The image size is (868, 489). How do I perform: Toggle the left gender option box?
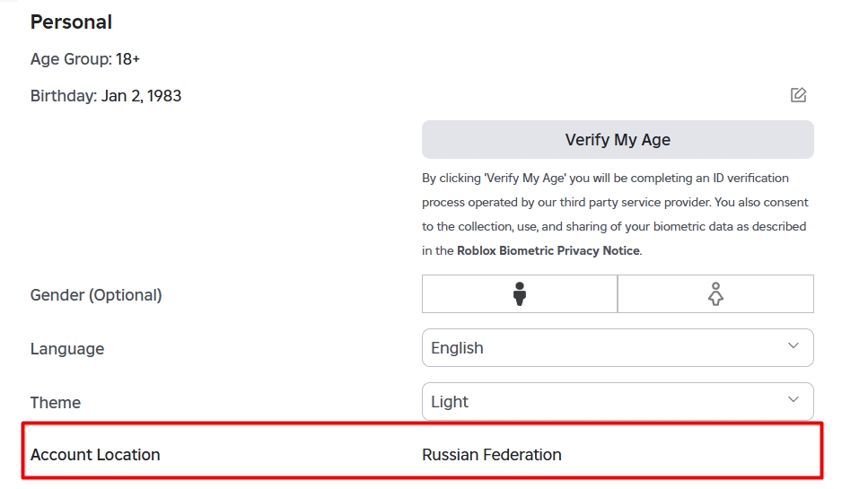point(519,293)
